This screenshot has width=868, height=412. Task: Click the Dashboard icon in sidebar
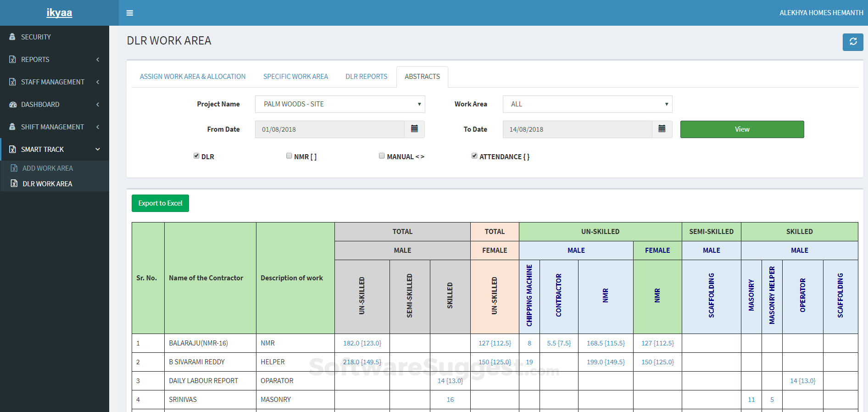pos(12,105)
